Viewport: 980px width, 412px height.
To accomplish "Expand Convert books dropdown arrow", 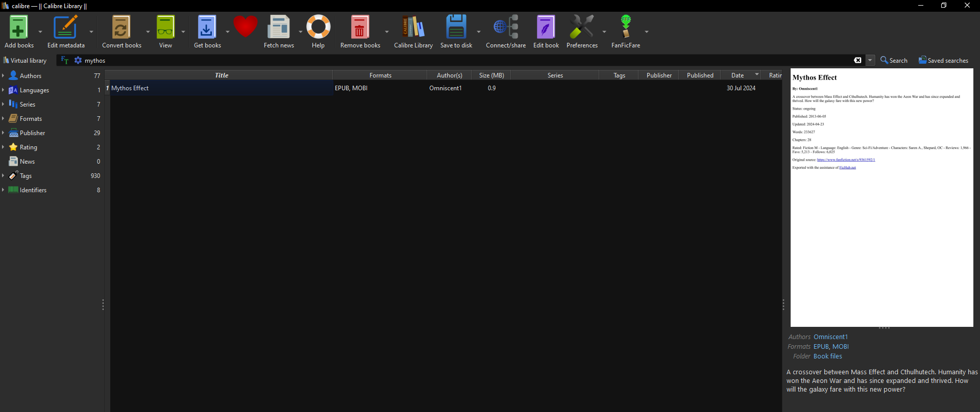I will [148, 32].
